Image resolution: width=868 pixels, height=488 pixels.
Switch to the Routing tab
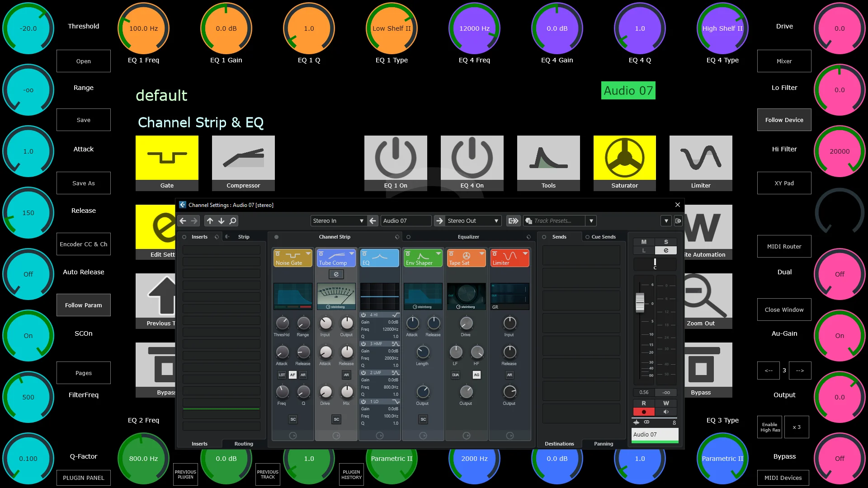[x=244, y=444]
